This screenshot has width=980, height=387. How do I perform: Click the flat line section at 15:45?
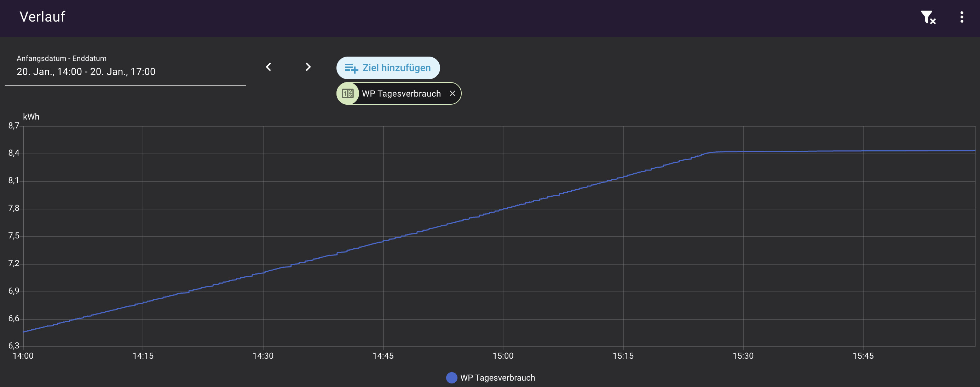point(863,151)
